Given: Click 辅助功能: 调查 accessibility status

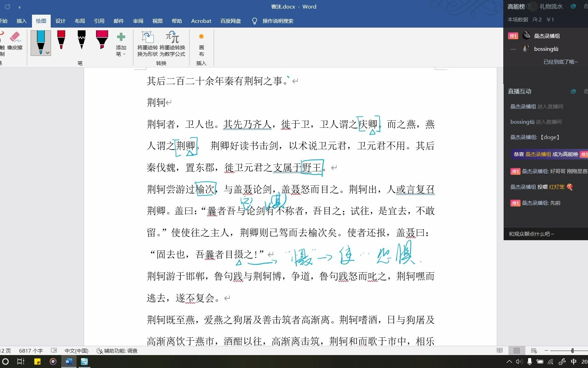Looking at the screenshot, I should [117, 351].
